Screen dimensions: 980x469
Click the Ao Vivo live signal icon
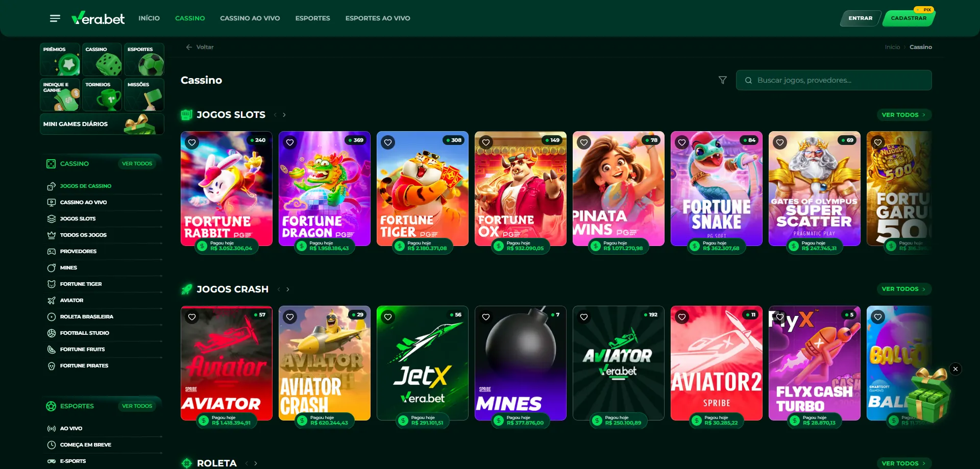click(51, 429)
